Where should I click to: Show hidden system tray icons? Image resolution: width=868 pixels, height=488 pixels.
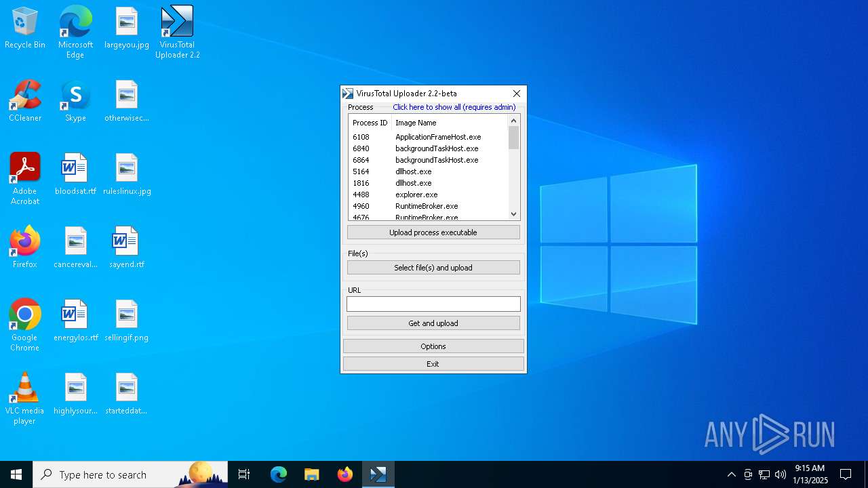point(731,474)
